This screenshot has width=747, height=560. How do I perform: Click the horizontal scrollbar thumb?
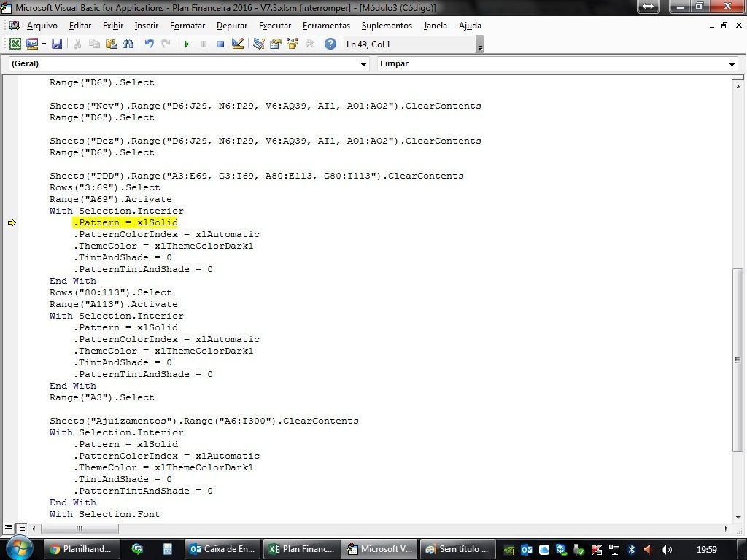pos(80,529)
